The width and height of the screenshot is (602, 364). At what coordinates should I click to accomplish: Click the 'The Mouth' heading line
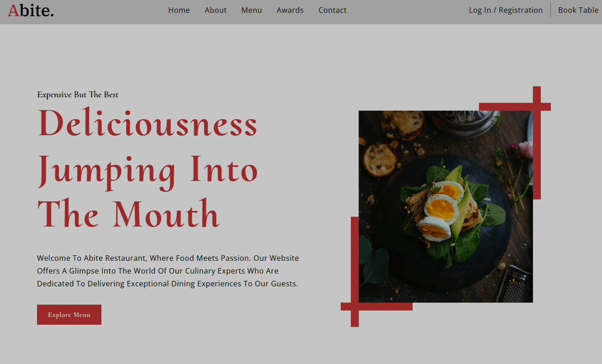pos(128,214)
